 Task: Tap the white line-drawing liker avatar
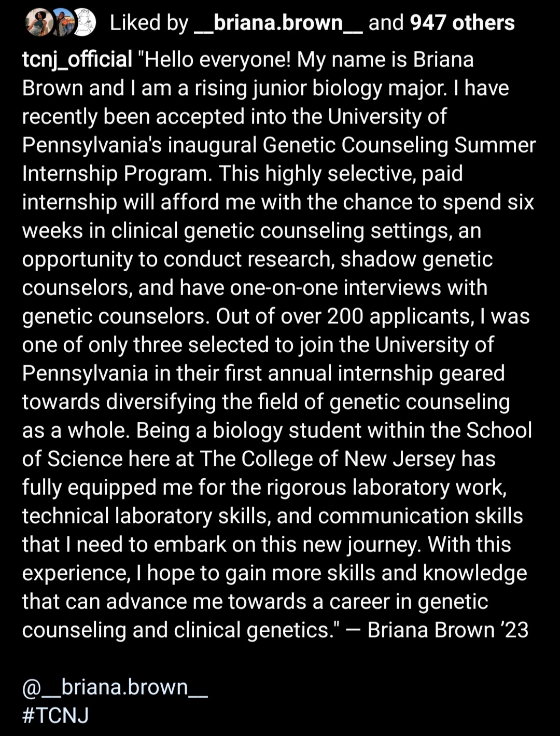coord(85,23)
